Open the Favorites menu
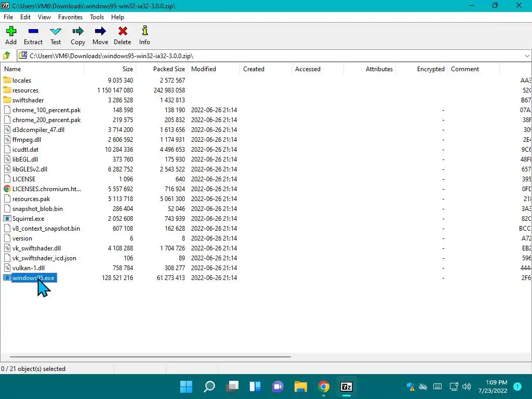The image size is (532, 399). click(x=70, y=17)
